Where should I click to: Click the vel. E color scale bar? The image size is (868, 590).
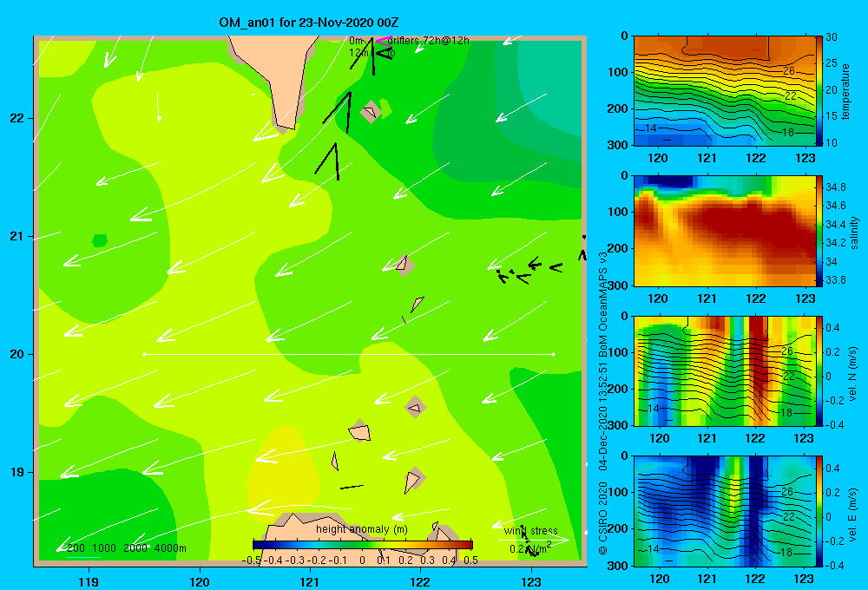coord(820,511)
